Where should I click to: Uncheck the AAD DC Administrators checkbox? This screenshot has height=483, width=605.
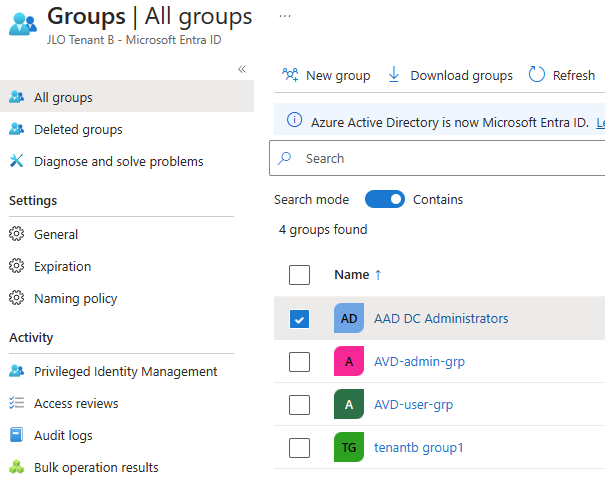click(299, 319)
